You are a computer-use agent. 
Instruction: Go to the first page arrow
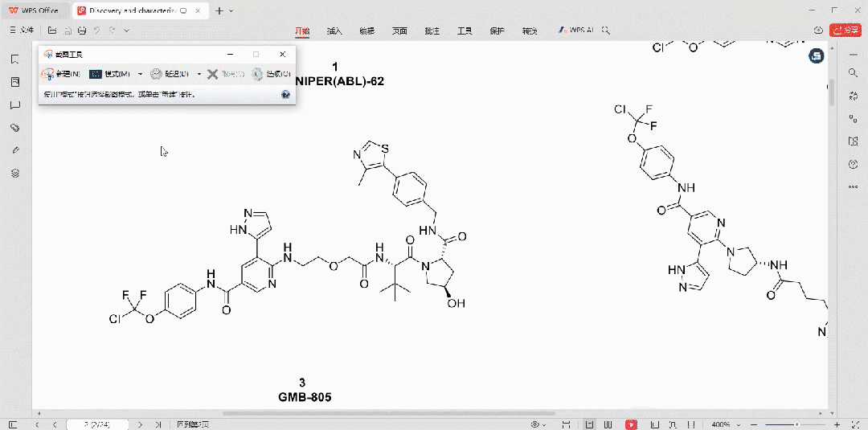tap(37, 424)
